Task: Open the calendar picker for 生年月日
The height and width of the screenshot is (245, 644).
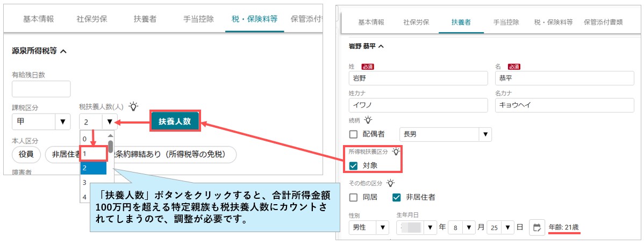Action: tap(536, 228)
